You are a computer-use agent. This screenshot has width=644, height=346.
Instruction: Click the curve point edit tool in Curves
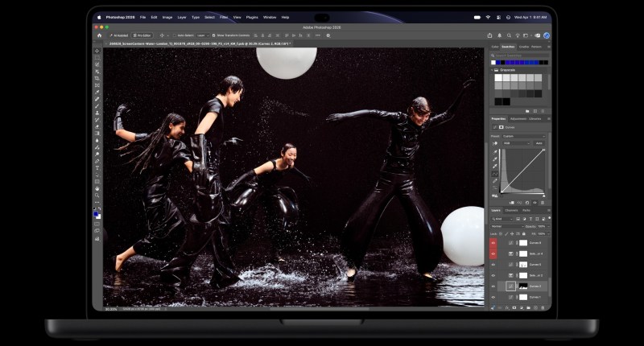495,174
